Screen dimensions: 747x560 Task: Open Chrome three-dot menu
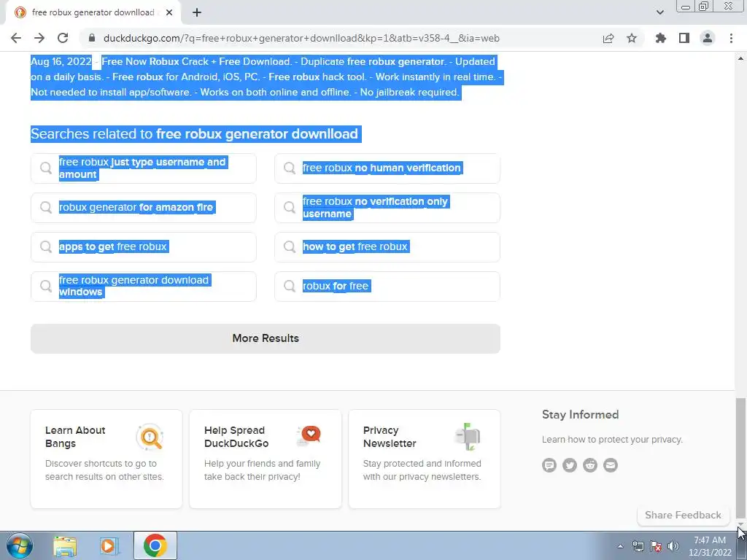pyautogui.click(x=731, y=38)
